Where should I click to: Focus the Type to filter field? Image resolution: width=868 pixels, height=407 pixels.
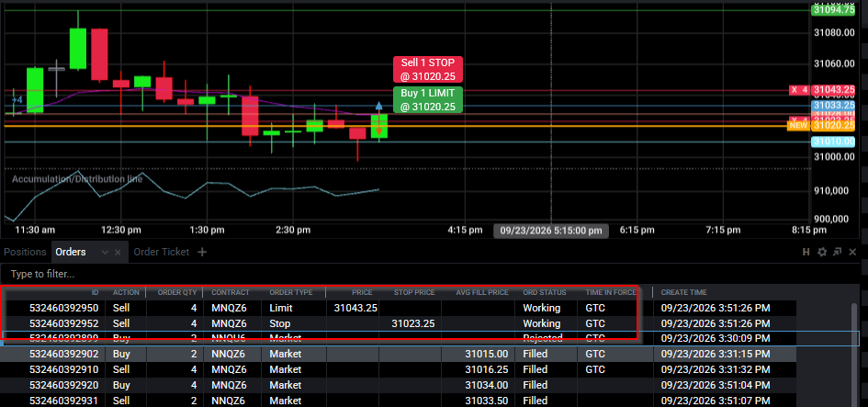[432, 274]
